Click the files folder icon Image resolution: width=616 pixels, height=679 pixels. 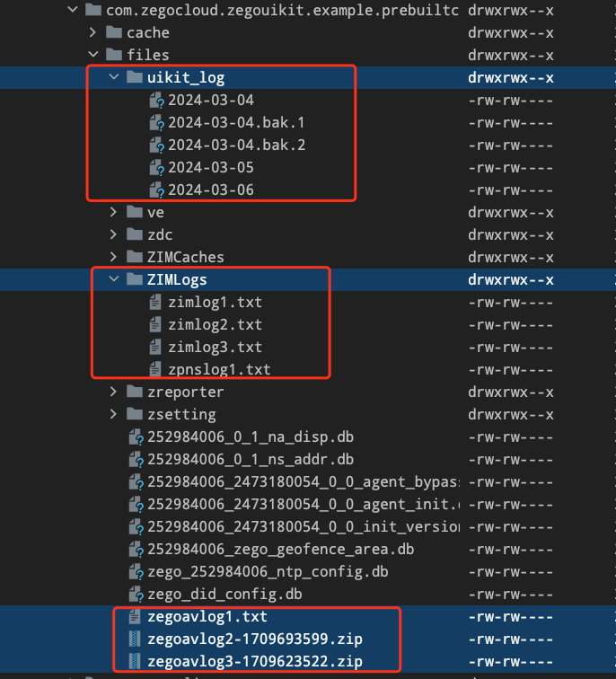tap(114, 55)
